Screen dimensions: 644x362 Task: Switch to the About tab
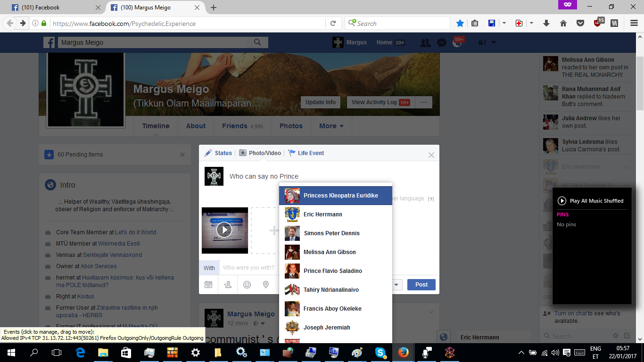click(196, 126)
